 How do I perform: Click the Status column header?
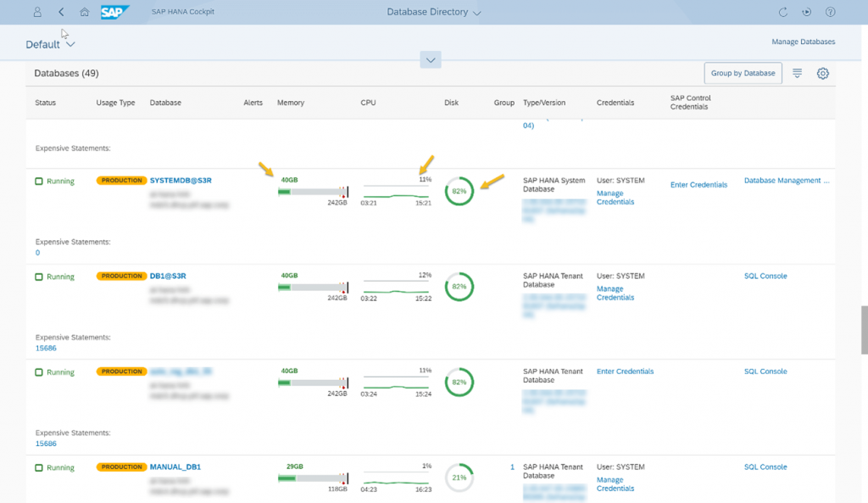coord(46,103)
